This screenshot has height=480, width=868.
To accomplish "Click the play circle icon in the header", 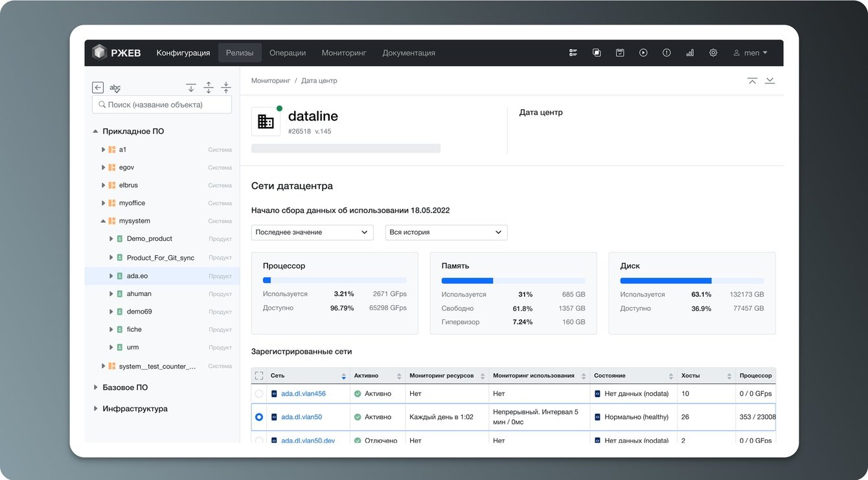I will pyautogui.click(x=643, y=53).
